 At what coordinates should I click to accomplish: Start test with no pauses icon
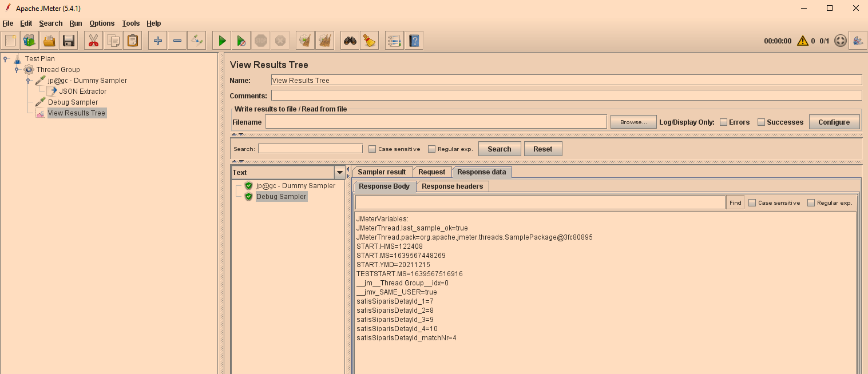tap(241, 41)
